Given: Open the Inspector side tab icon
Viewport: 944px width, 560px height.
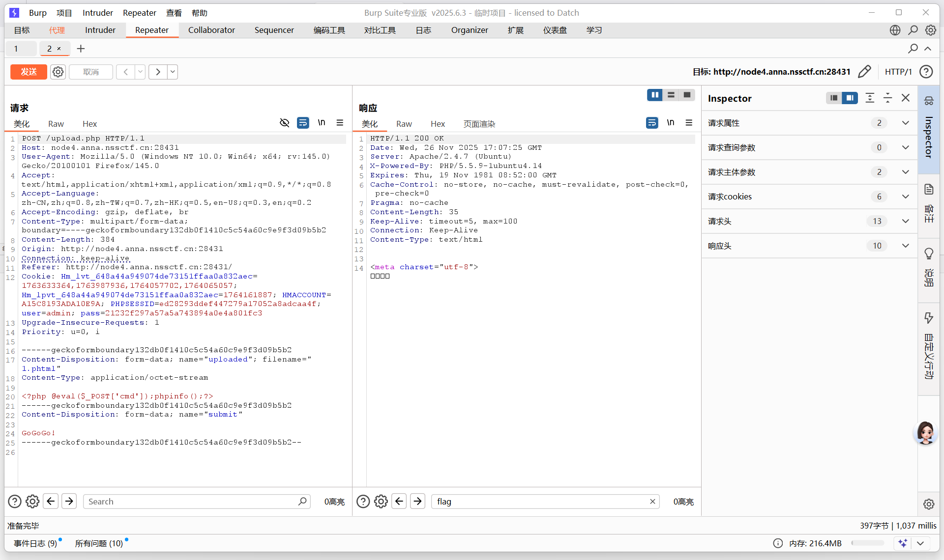Looking at the screenshot, I should tap(929, 101).
